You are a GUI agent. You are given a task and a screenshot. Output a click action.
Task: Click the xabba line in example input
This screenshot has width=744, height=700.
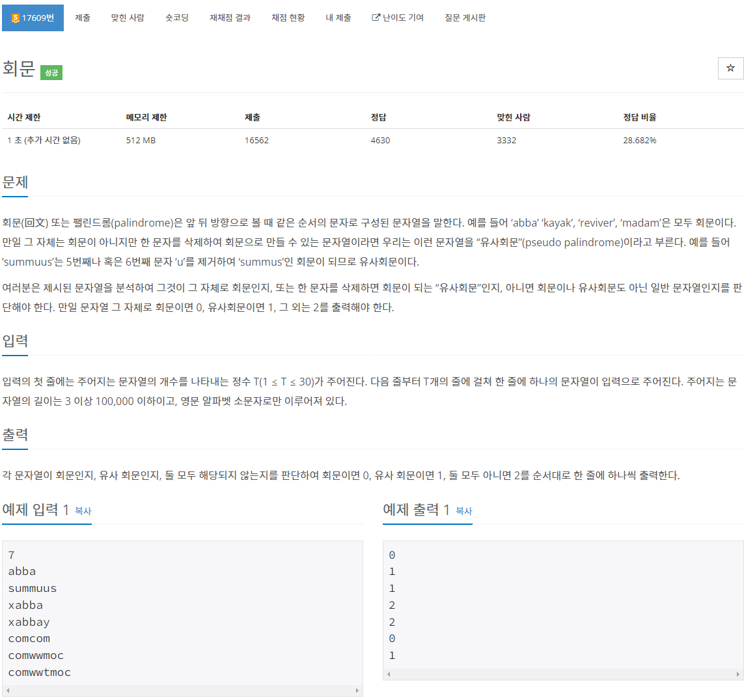coord(25,605)
